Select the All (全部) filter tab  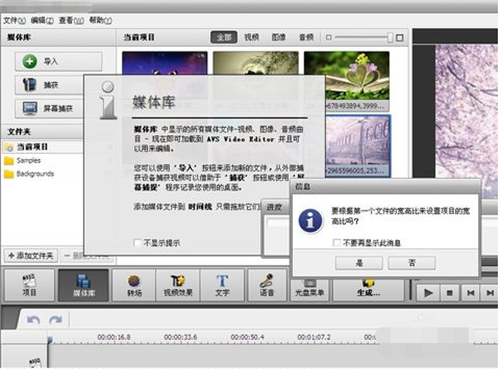pos(224,37)
